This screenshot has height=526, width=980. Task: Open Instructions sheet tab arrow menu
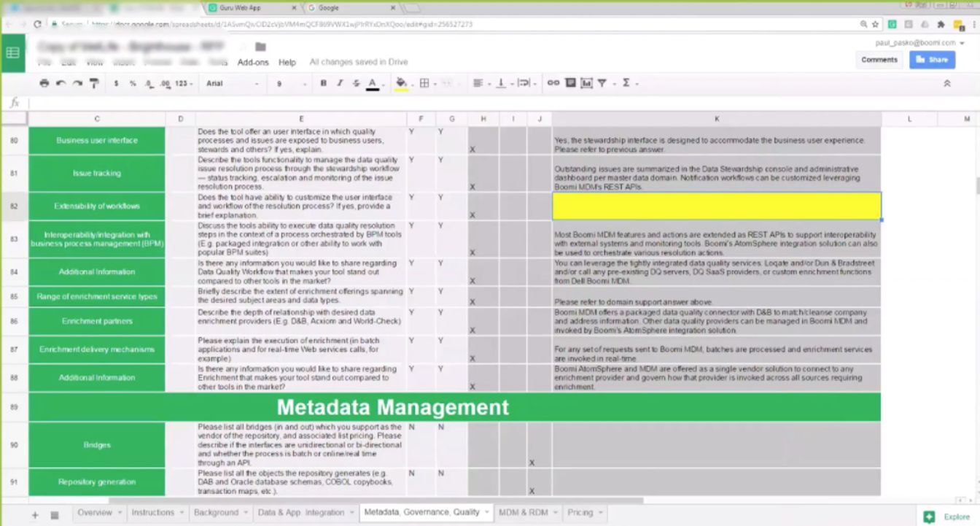(x=181, y=513)
